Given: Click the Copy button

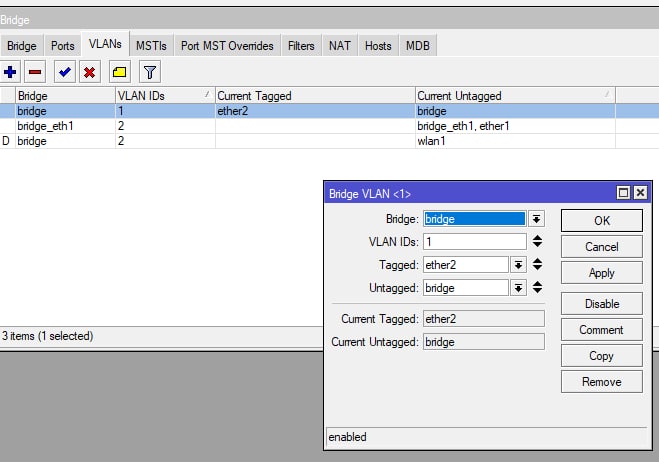Looking at the screenshot, I should click(x=601, y=356).
